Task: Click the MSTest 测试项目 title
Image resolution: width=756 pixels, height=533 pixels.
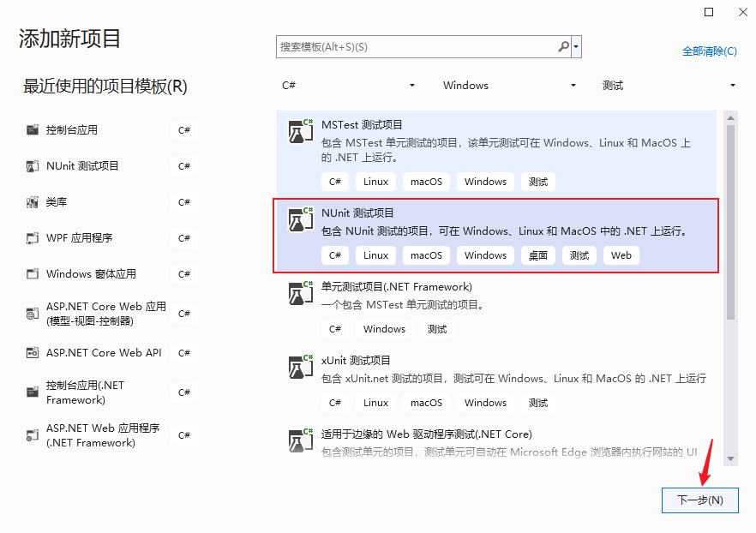Action: click(x=362, y=125)
